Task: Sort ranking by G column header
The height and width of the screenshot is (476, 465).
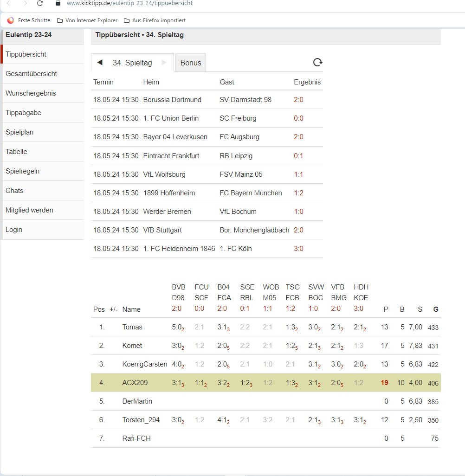Action: pos(436,309)
